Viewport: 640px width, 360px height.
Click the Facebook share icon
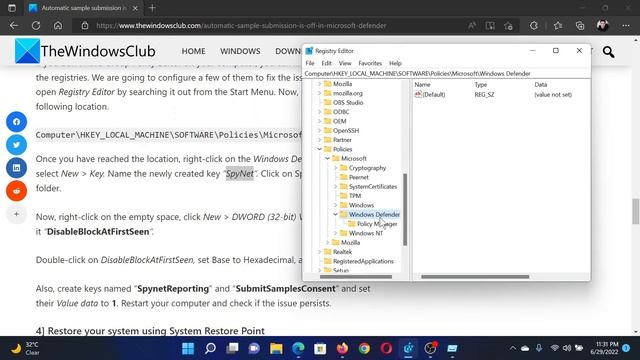[16, 122]
